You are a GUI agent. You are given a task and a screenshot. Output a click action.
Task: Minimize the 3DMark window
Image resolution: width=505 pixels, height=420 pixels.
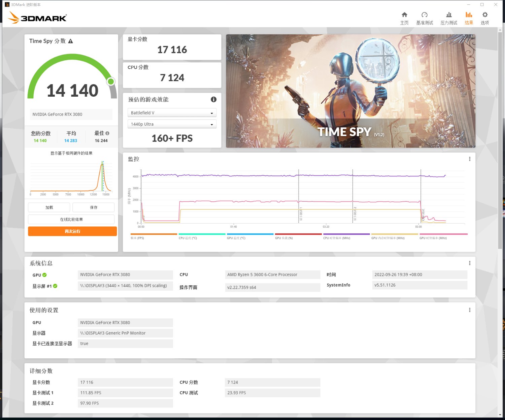pyautogui.click(x=468, y=5)
